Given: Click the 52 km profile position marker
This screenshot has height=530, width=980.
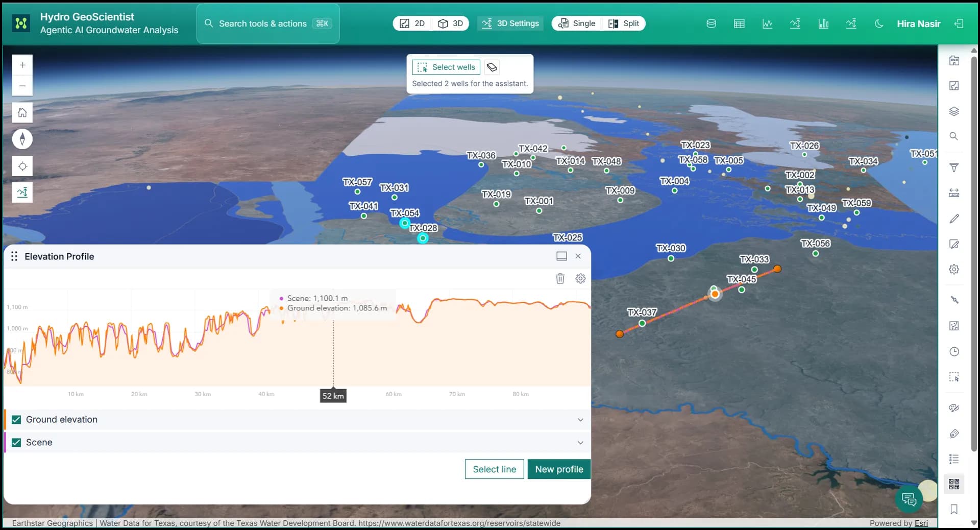Looking at the screenshot, I should coord(333,396).
